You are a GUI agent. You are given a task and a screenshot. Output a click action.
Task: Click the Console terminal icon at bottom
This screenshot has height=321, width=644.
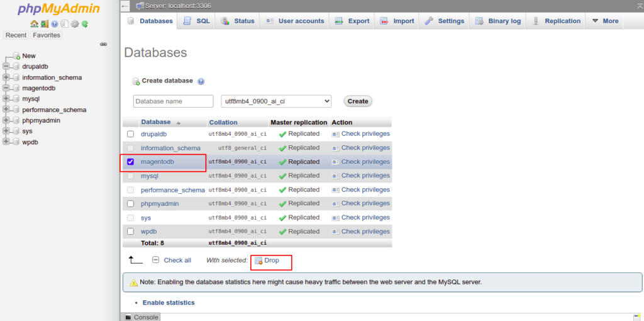point(128,317)
